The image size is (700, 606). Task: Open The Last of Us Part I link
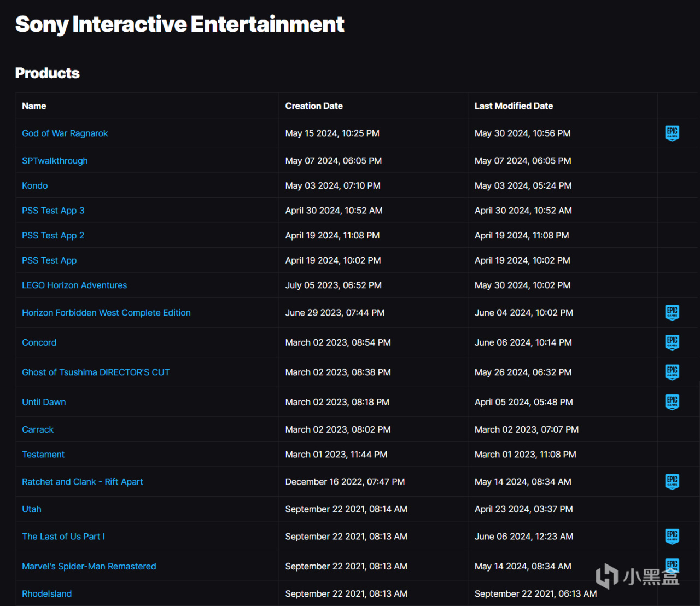[63, 537]
